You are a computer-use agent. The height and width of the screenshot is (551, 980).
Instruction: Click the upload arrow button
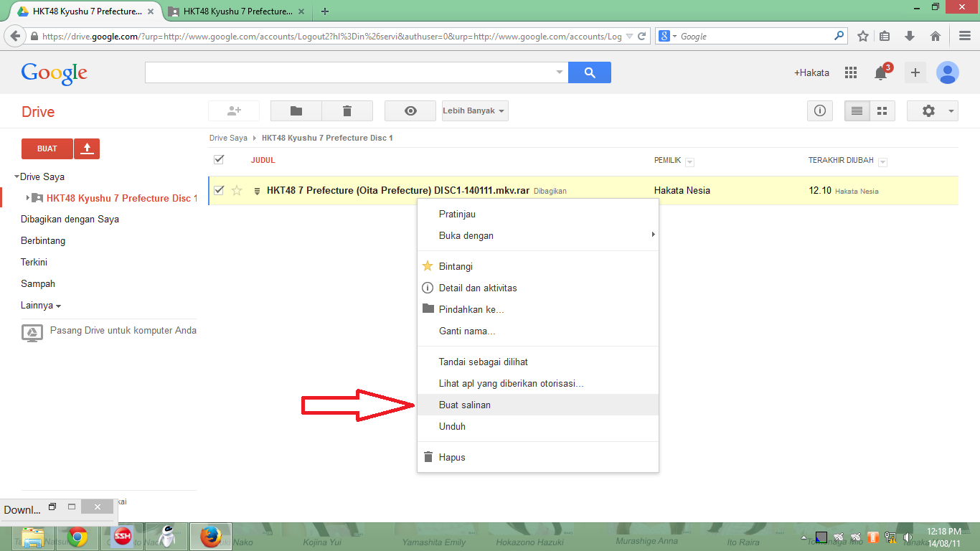pos(87,149)
